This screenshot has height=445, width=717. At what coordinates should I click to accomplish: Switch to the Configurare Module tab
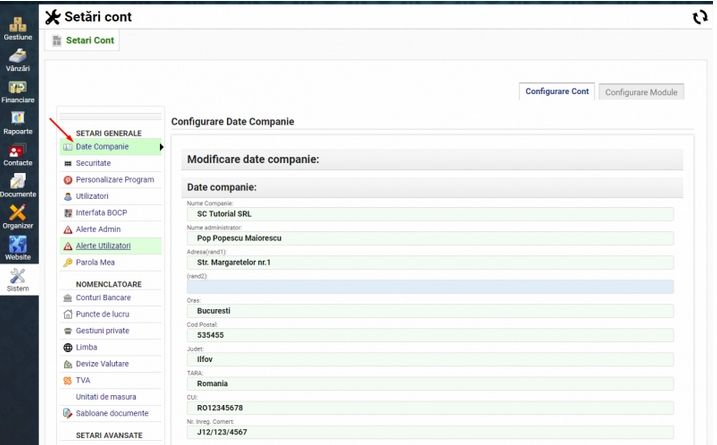(642, 92)
